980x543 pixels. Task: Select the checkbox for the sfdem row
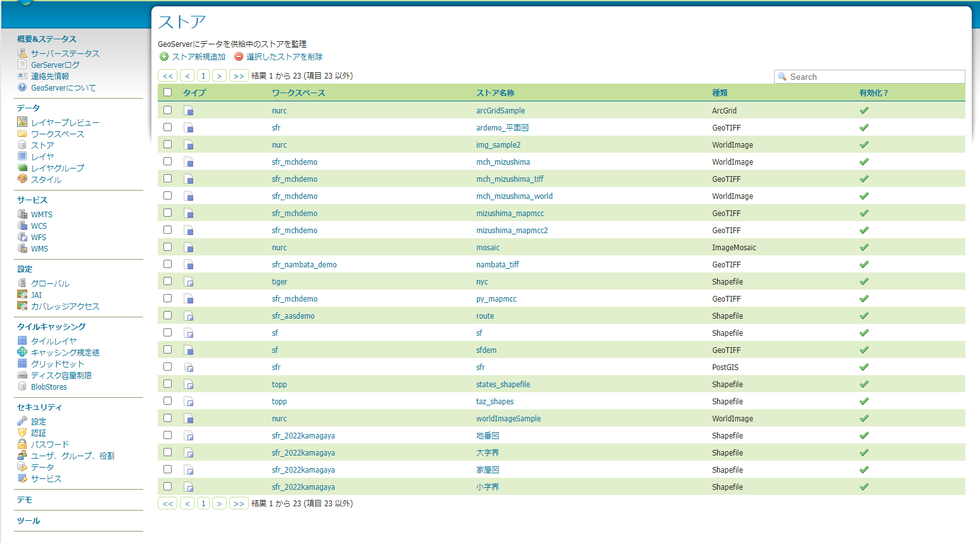pos(168,350)
